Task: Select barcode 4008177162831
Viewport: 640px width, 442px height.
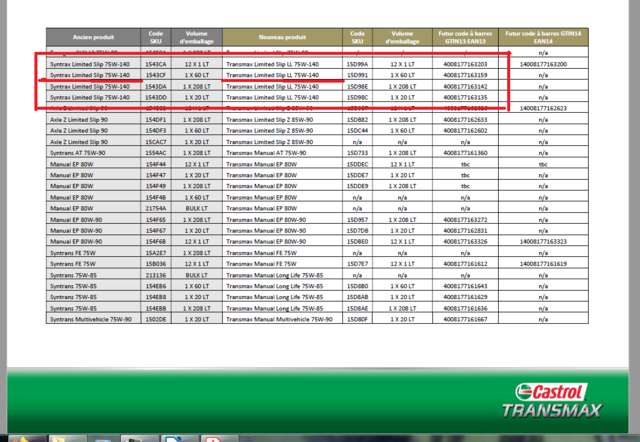Action: (x=465, y=231)
